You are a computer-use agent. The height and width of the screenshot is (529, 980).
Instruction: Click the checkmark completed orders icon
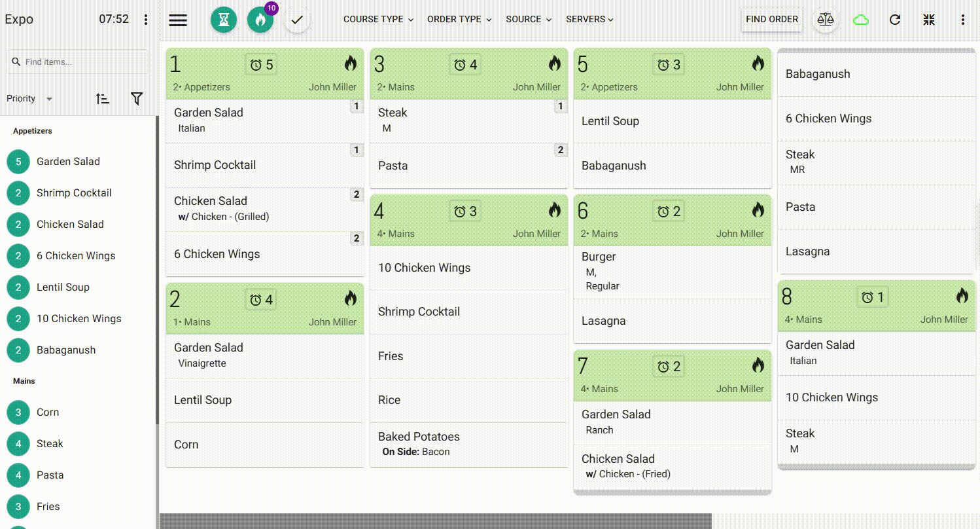click(297, 20)
